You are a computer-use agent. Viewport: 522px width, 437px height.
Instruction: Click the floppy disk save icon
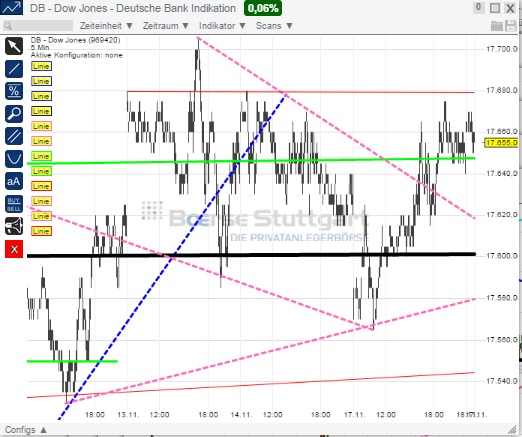click(x=511, y=26)
